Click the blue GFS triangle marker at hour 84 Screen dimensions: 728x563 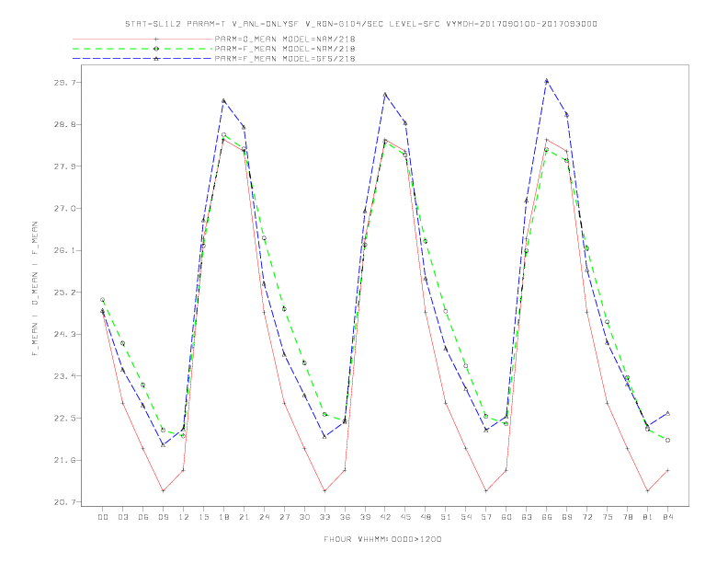[667, 413]
